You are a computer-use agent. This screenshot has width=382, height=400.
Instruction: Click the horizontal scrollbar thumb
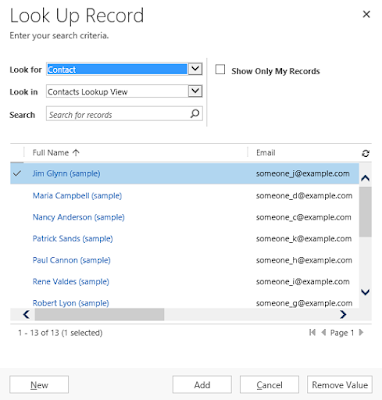[x=99, y=314]
